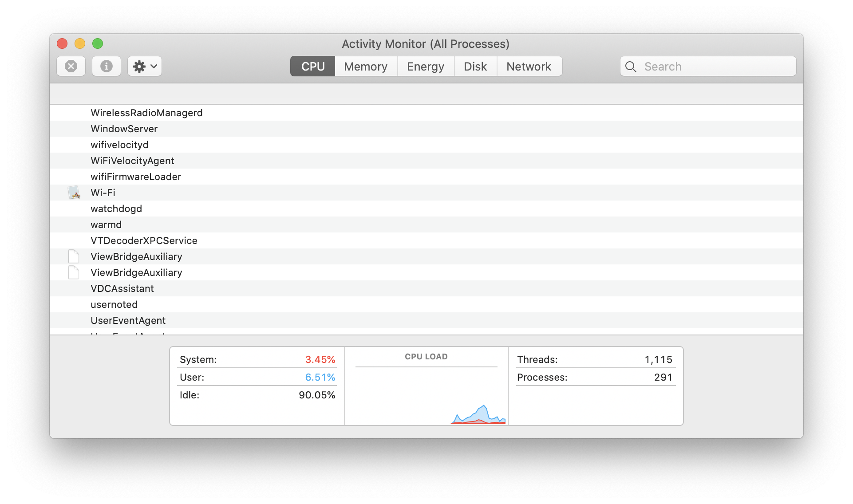The height and width of the screenshot is (504, 853).
Task: Select the watchdogd process row
Action: pos(116,209)
